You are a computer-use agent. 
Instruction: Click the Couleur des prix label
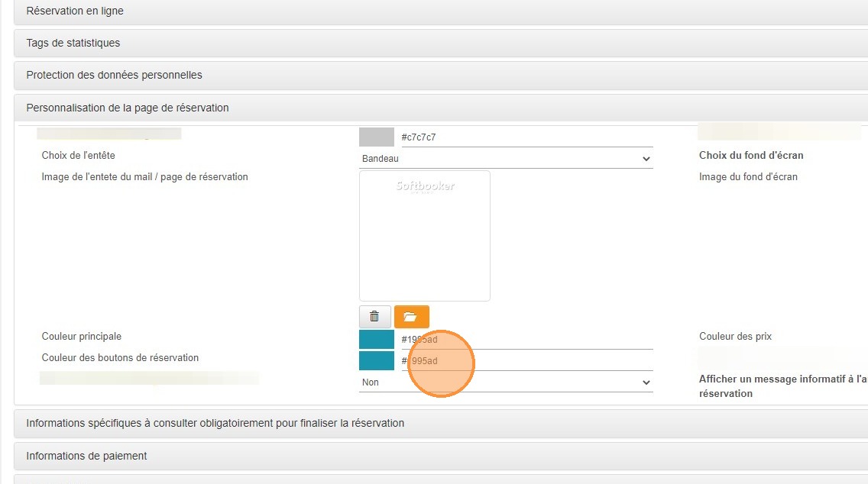point(735,337)
